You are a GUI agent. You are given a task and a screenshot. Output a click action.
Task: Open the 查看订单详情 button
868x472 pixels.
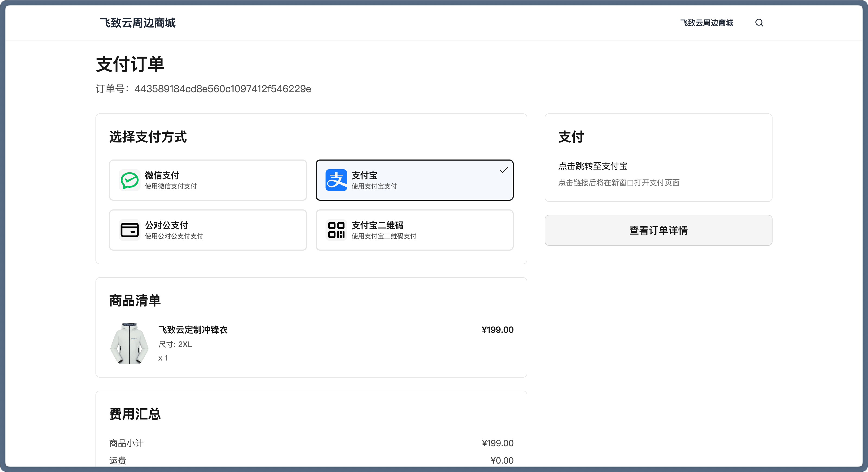point(658,231)
